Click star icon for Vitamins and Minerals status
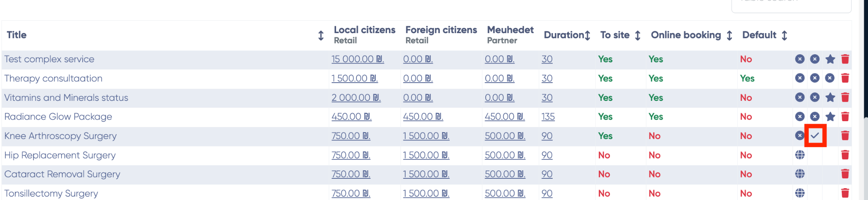Viewport: 868px width, 200px height. (830, 97)
